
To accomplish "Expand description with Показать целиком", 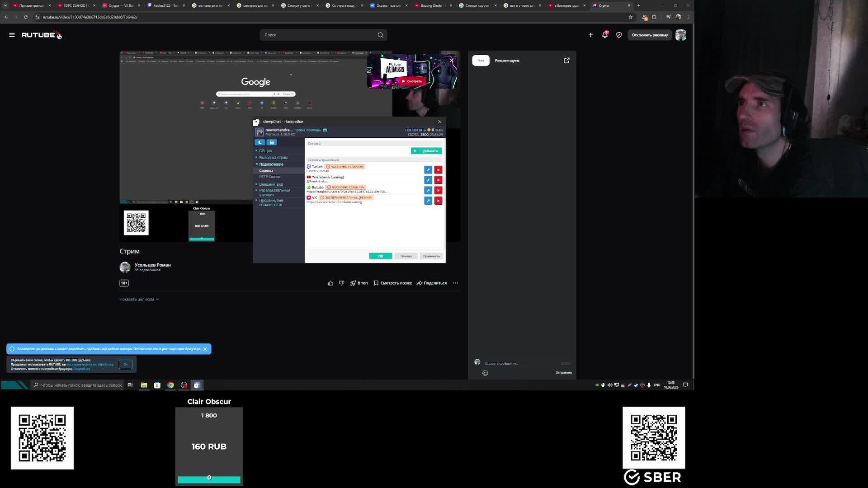I will tap(139, 299).
